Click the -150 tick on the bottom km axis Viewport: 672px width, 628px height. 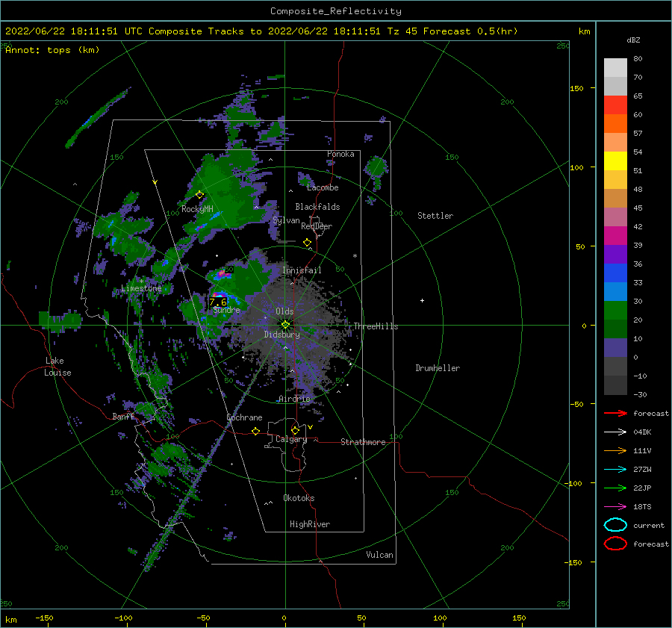[44, 618]
